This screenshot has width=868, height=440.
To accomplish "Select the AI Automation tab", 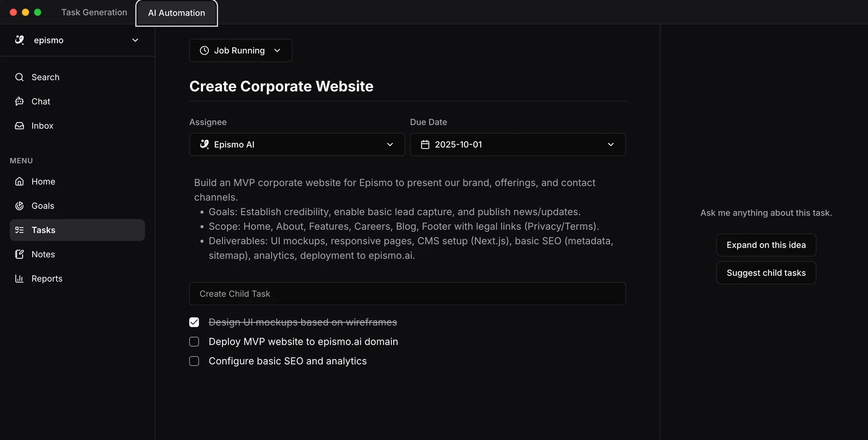I will (176, 13).
